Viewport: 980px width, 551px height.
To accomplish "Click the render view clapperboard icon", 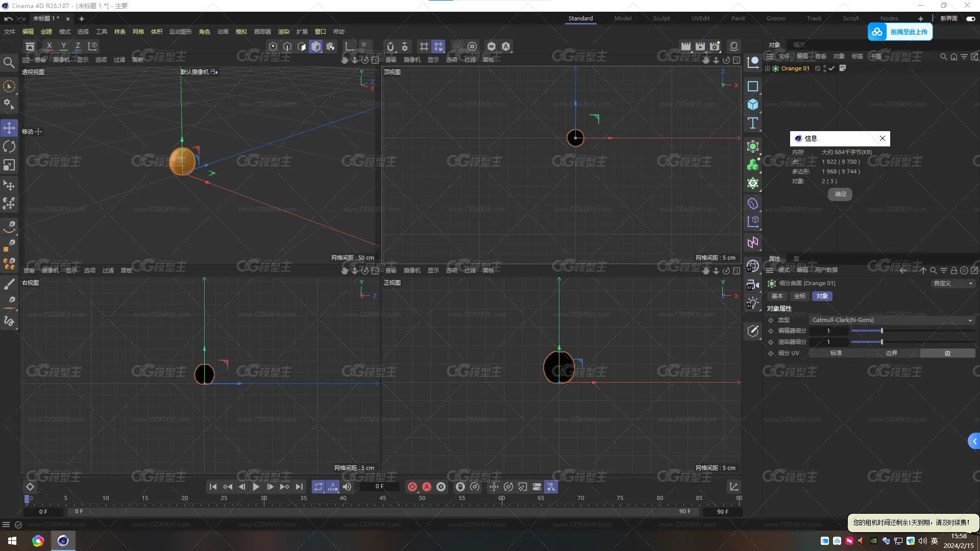I will 686,46.
